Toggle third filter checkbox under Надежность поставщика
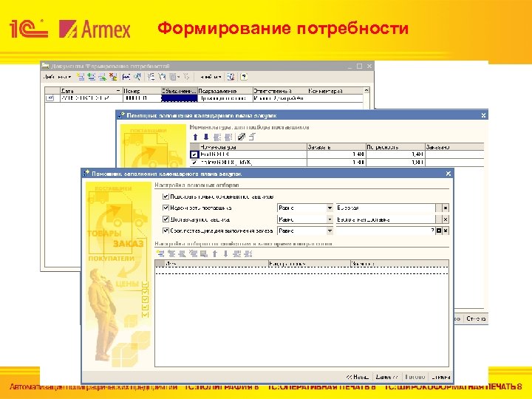The width and height of the screenshot is (532, 399). (x=166, y=219)
